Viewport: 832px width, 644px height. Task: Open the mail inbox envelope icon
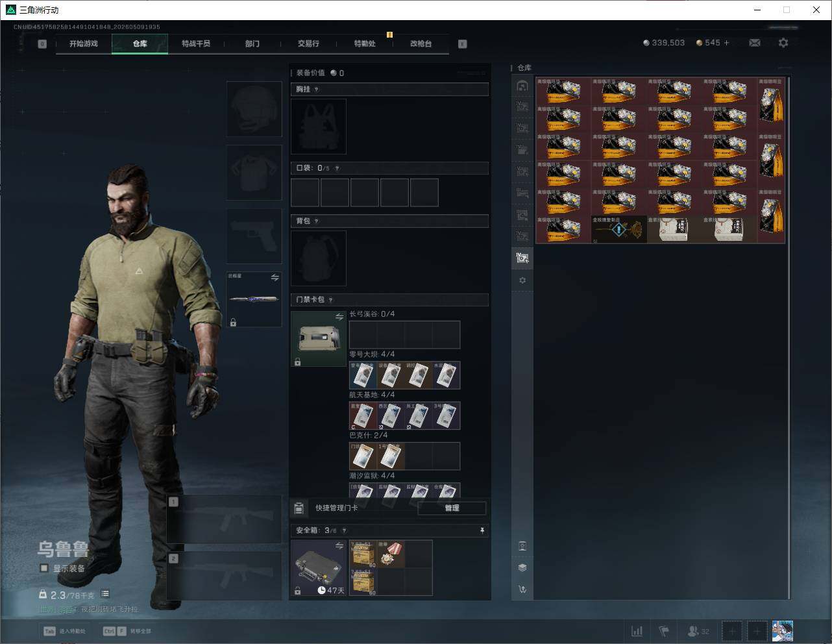click(x=755, y=43)
